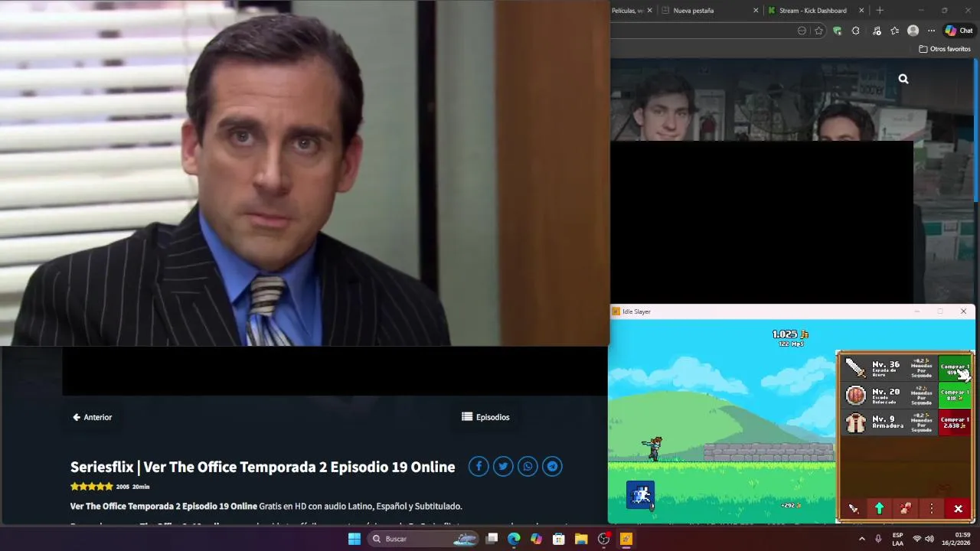Select the steel sword item icon
The height and width of the screenshot is (551, 980).
point(855,369)
